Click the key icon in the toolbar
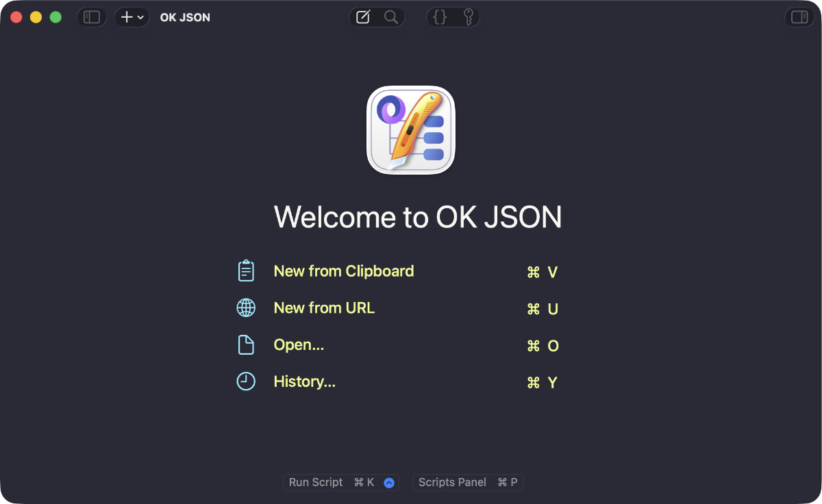This screenshot has width=822, height=504. 469,17
